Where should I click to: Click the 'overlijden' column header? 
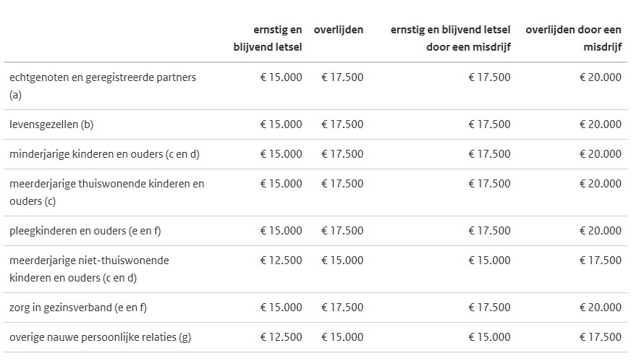[x=339, y=30]
